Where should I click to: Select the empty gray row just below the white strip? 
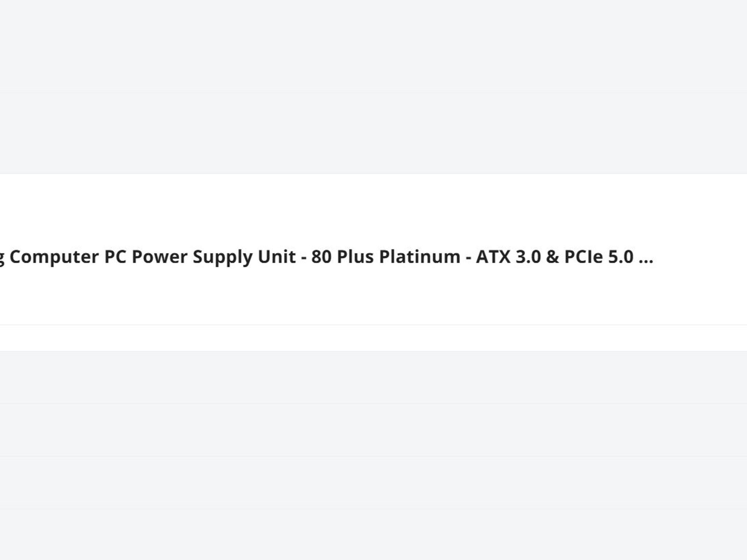373,377
